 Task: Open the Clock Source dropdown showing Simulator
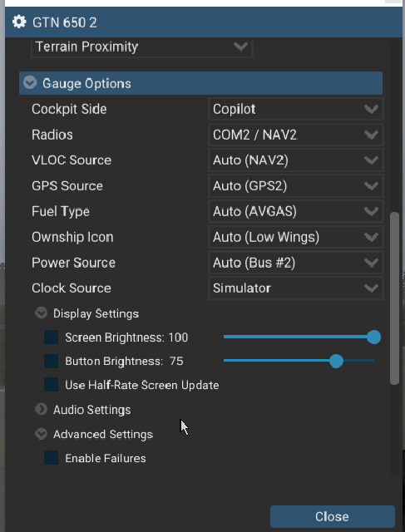(296, 288)
